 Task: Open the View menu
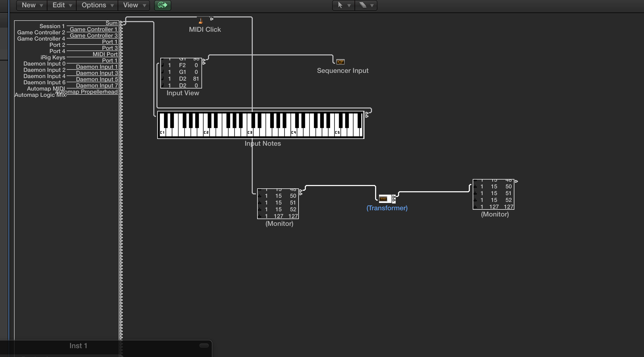click(134, 5)
